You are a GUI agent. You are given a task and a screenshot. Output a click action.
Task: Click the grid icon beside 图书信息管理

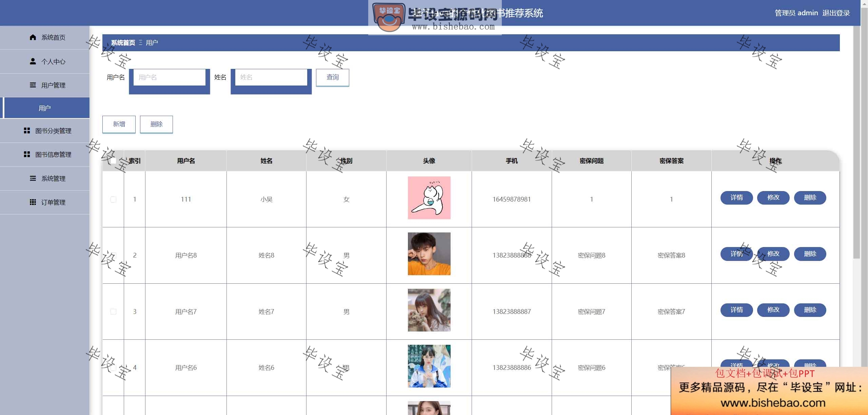27,154
